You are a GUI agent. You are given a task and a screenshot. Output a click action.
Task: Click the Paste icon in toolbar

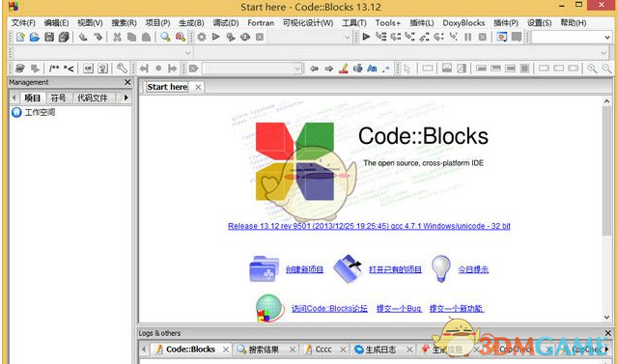coord(146,37)
